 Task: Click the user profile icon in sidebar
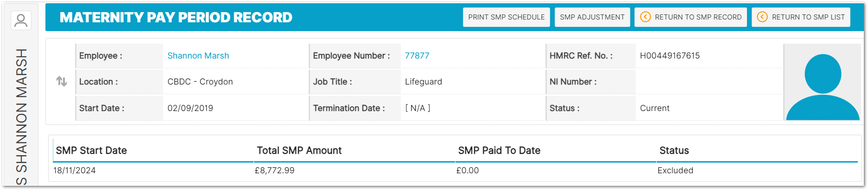click(x=21, y=20)
